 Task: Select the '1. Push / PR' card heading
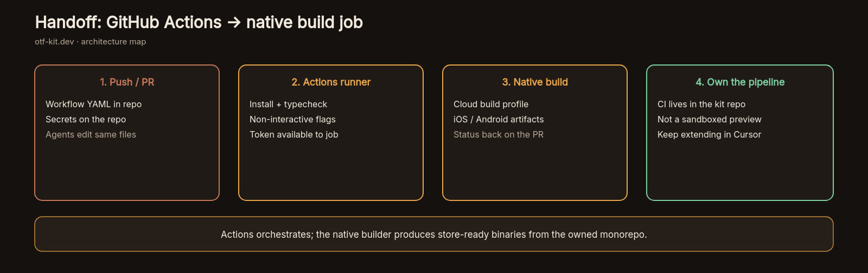pyautogui.click(x=127, y=82)
